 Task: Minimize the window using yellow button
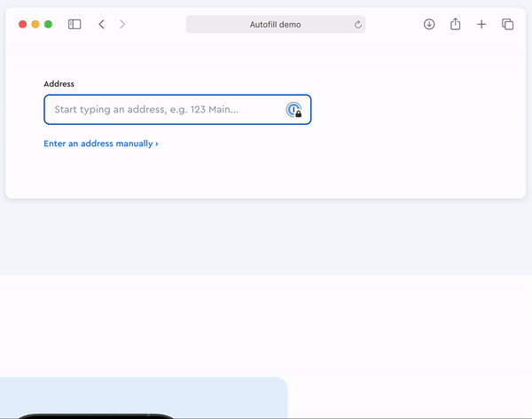click(x=35, y=25)
